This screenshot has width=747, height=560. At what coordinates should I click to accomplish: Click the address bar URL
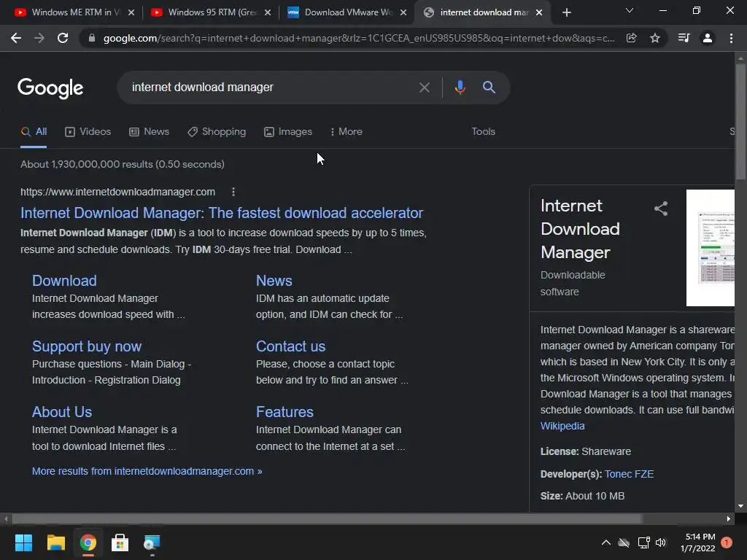[x=358, y=38]
